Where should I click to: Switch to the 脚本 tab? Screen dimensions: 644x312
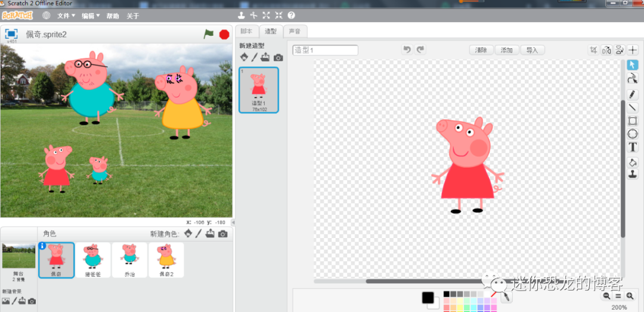246,31
